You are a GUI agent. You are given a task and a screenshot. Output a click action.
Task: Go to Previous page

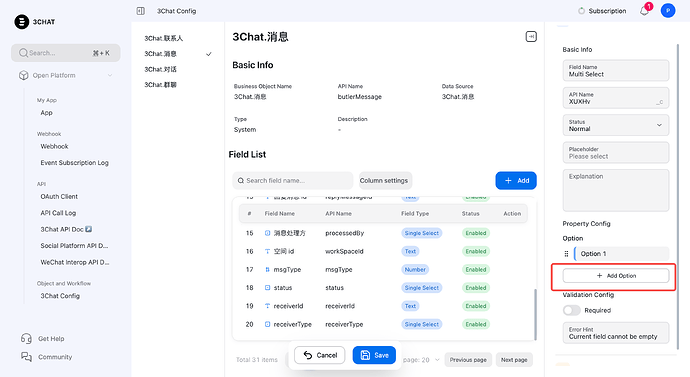[x=468, y=360]
